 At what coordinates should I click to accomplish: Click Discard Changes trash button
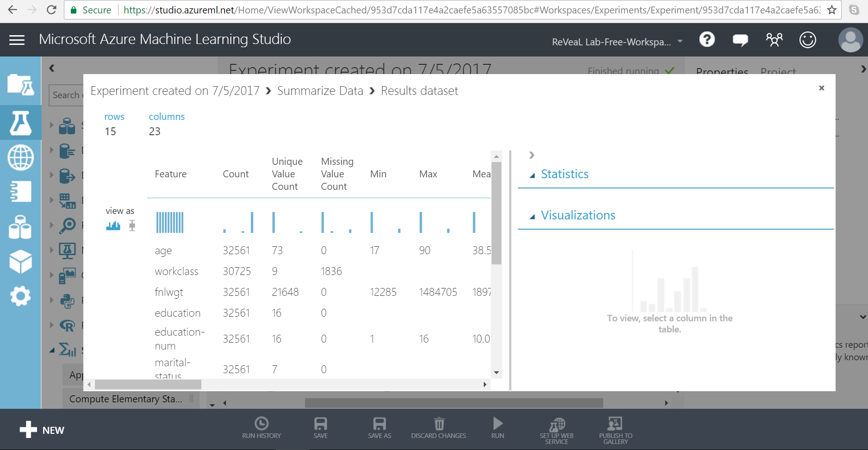point(439,428)
